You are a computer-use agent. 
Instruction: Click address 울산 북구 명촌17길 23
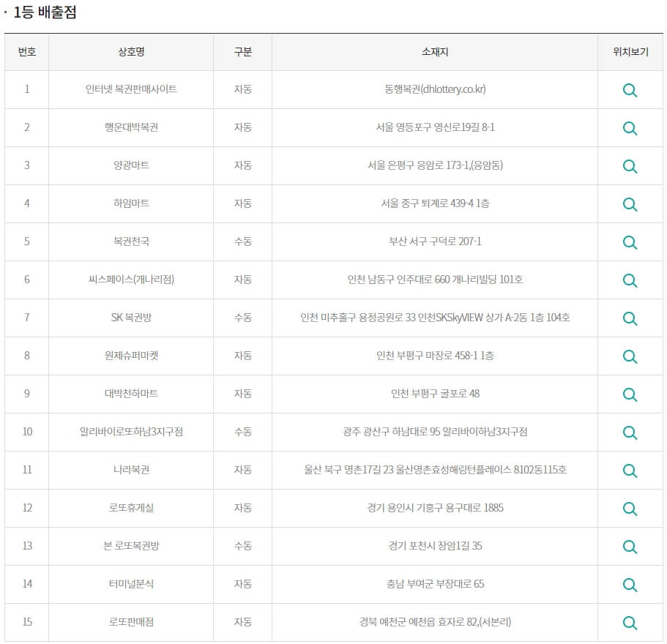(x=349, y=469)
